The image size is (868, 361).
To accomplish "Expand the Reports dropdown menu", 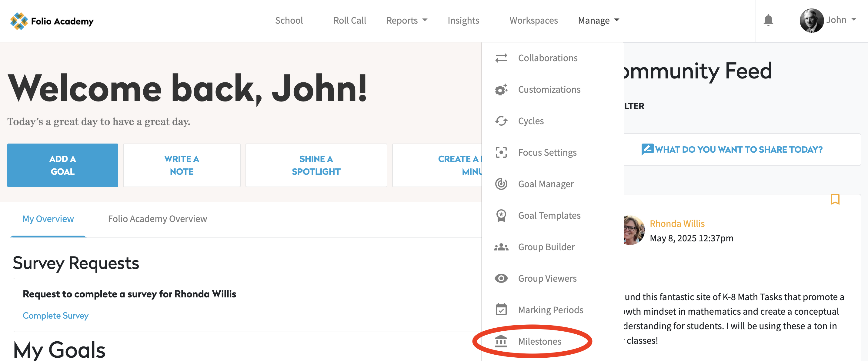I will (406, 21).
